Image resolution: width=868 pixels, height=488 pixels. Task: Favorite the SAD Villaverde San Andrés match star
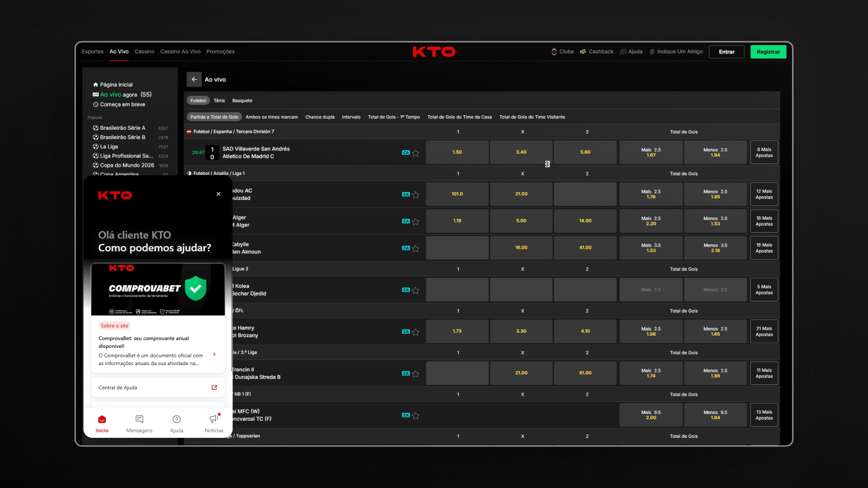click(415, 153)
